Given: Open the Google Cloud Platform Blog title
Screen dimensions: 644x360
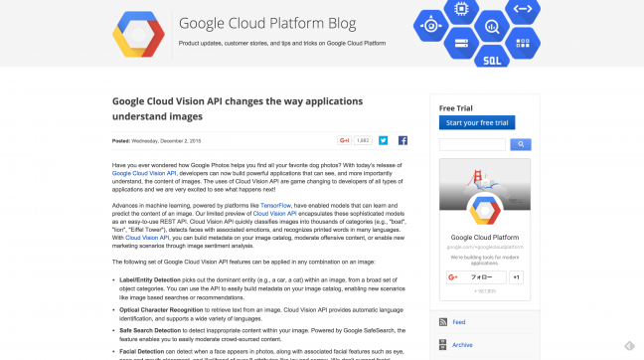Looking at the screenshot, I should pyautogui.click(x=267, y=24).
